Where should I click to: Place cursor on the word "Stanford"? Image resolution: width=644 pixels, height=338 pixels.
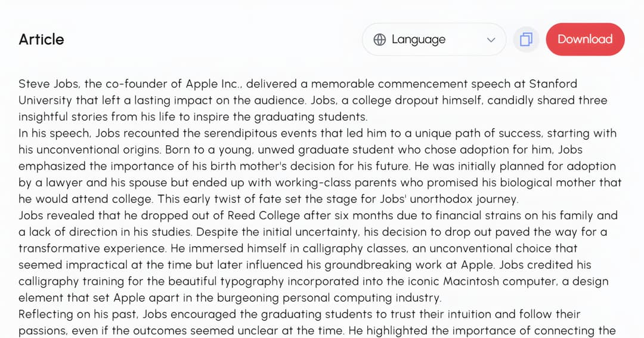point(553,84)
